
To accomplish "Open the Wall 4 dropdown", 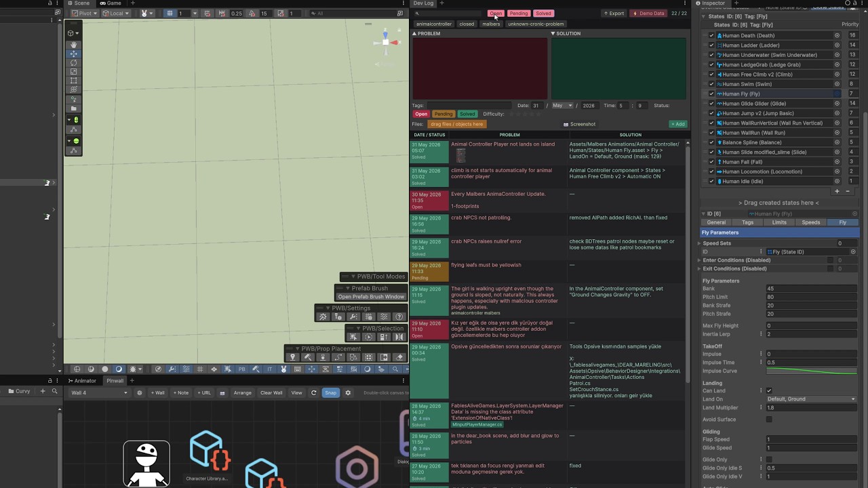I will click(x=99, y=392).
